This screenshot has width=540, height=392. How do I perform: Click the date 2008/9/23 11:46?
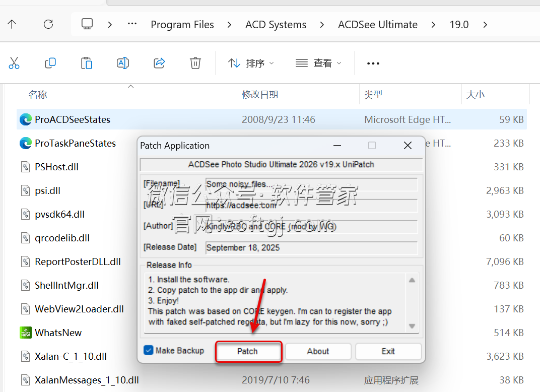[278, 119]
